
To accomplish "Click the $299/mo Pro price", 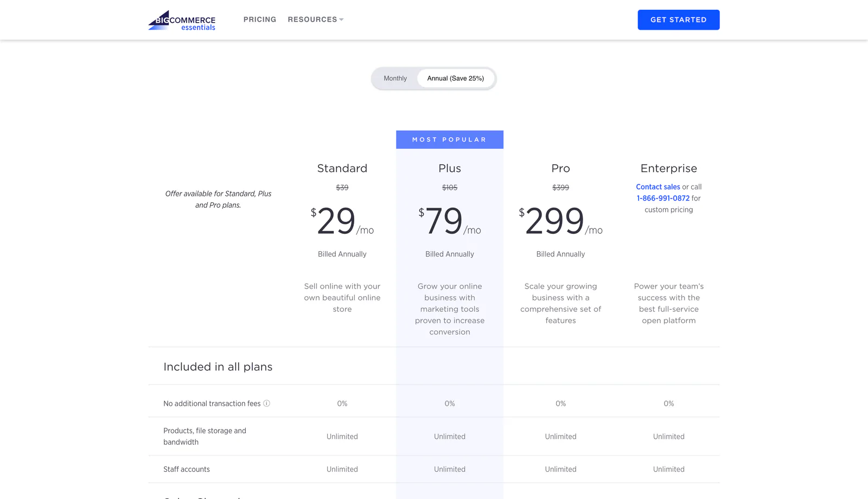I will [560, 221].
